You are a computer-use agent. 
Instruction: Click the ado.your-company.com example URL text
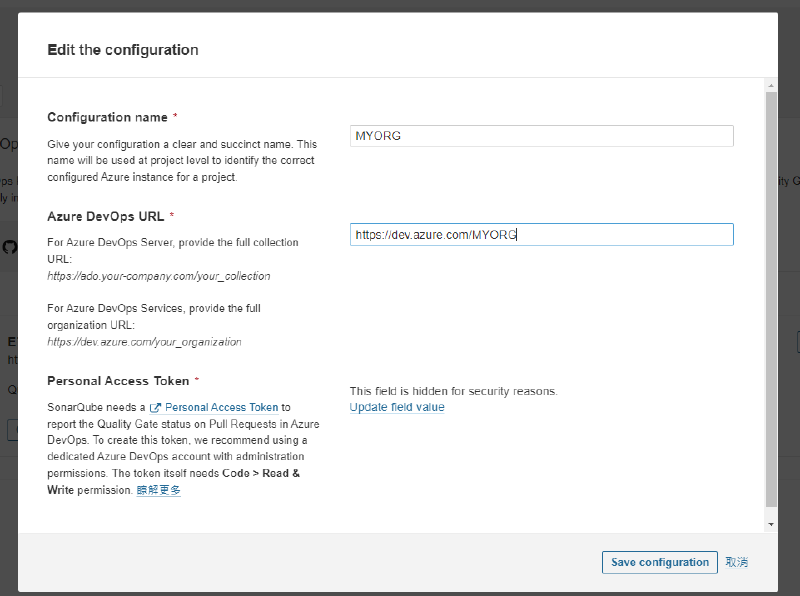[x=158, y=276]
